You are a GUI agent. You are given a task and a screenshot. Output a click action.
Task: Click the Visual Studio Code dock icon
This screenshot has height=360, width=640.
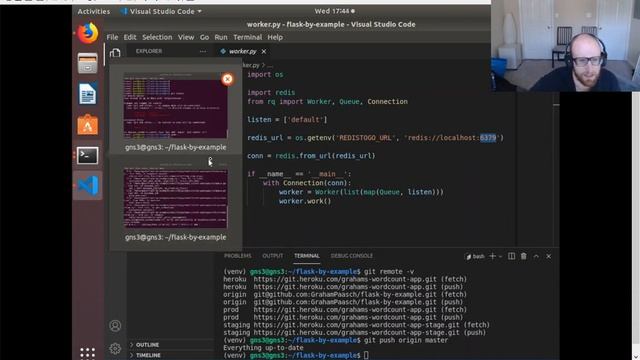(x=89, y=186)
